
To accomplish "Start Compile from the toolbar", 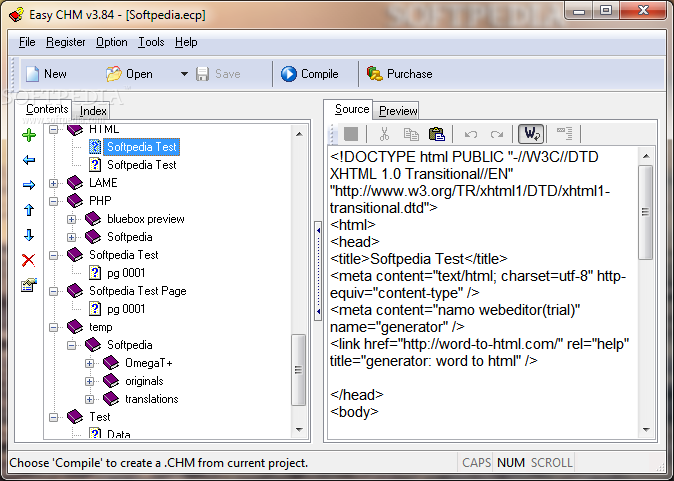I will point(309,74).
